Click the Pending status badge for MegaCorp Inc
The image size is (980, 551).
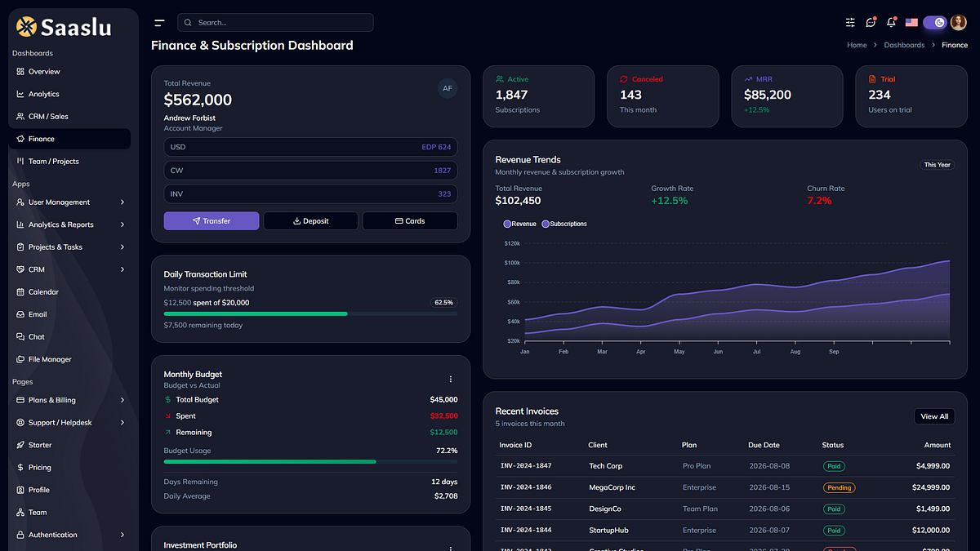click(839, 487)
